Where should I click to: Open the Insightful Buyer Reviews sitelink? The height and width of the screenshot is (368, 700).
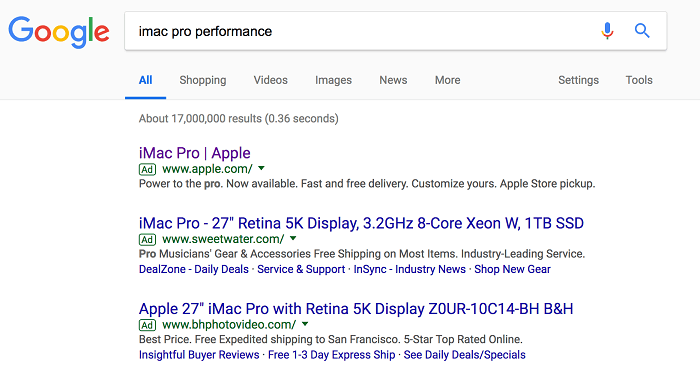[x=199, y=355]
